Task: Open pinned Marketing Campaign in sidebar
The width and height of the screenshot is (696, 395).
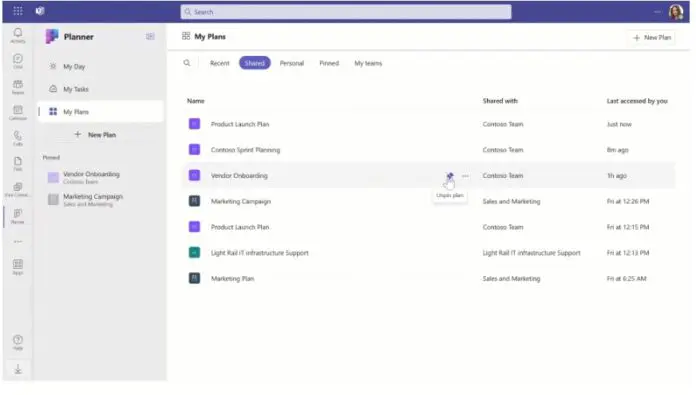Action: tap(101, 200)
